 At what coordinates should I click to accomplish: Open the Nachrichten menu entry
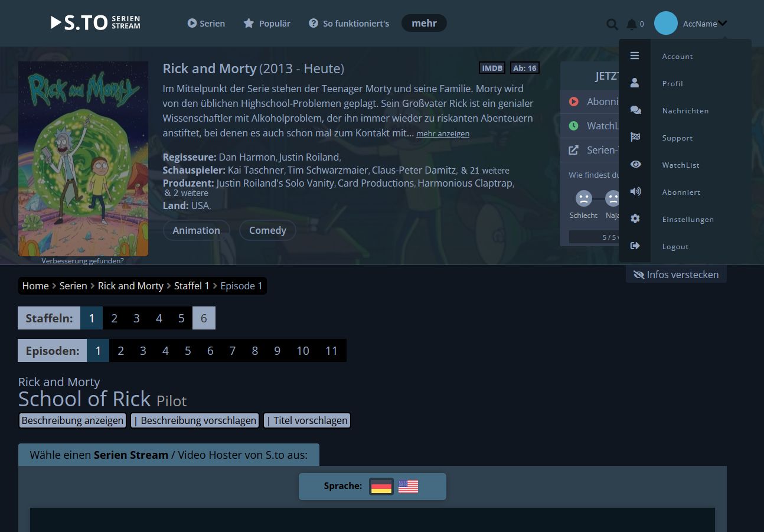(685, 110)
